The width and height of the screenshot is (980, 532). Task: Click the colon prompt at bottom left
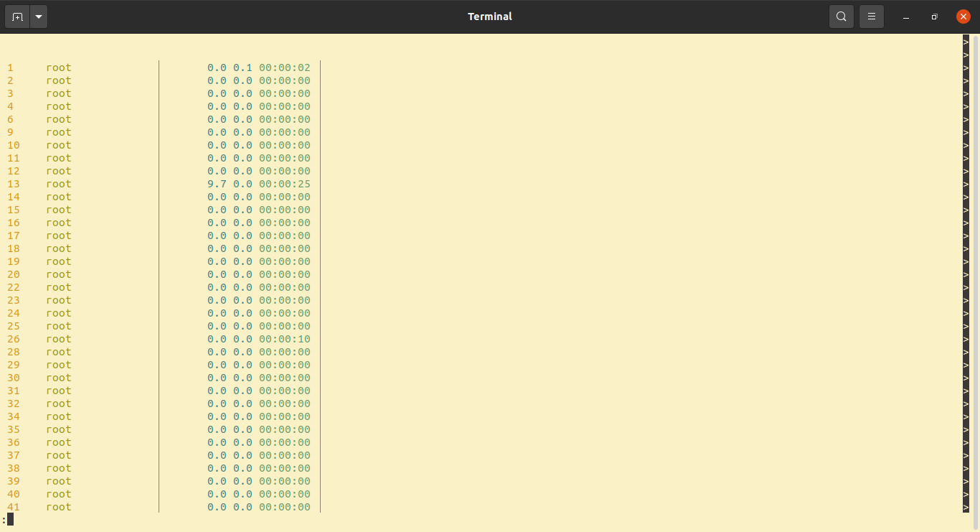pos(5,518)
